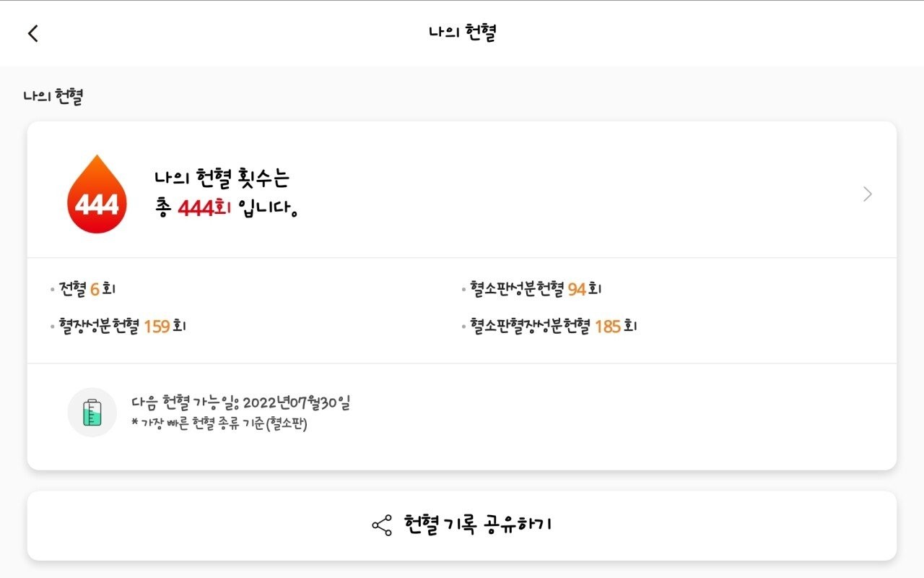Select the 나의 헌혈 section heading
Viewport: 924px width, 578px height.
click(x=53, y=96)
